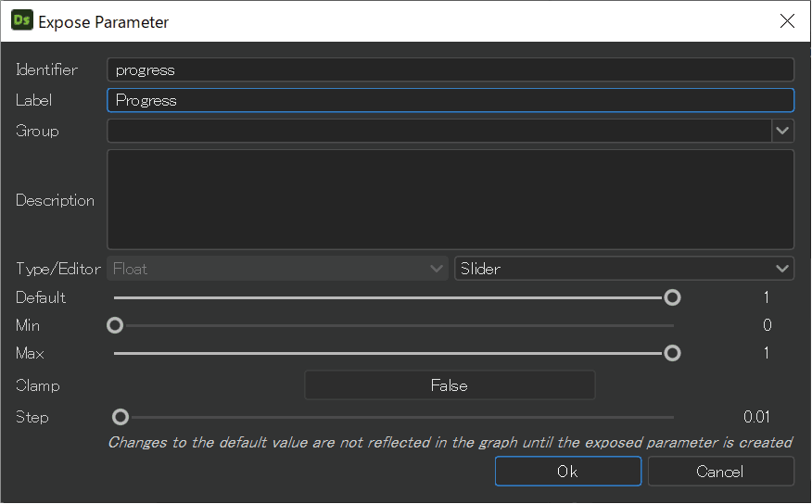Screen dimensions: 812x504
Task: Click into the Description text area
Action: pyautogui.click(x=450, y=200)
